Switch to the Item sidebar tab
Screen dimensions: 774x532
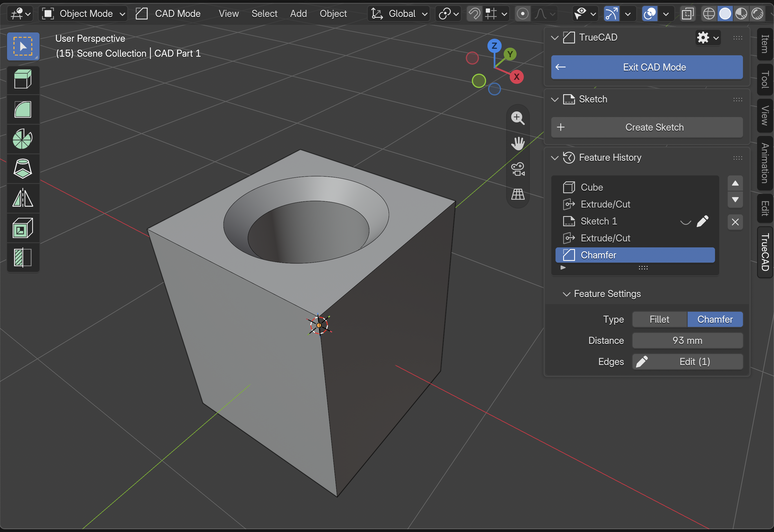click(x=765, y=44)
